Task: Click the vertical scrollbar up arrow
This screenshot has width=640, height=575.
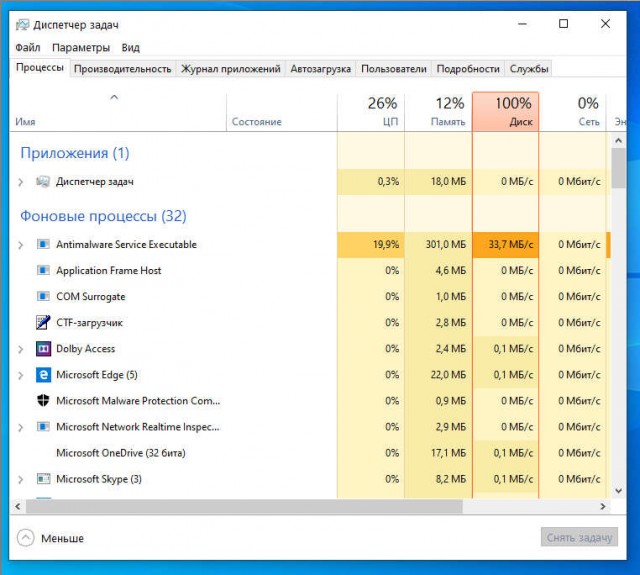Action: click(x=618, y=141)
